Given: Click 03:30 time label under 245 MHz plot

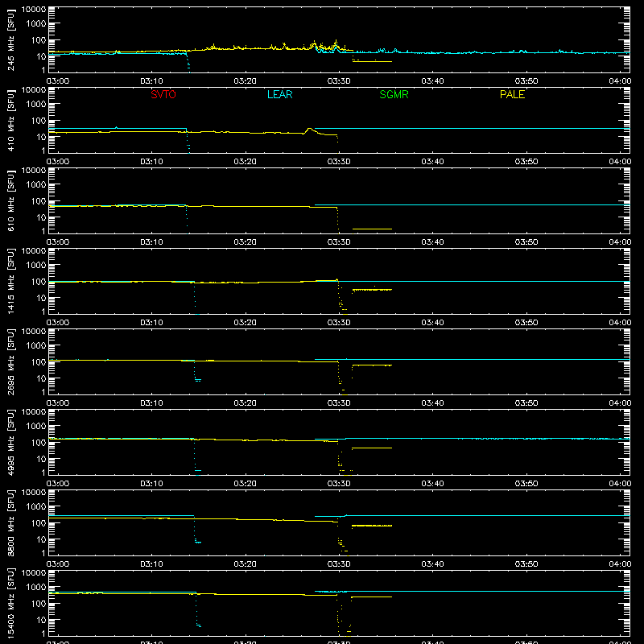Looking at the screenshot, I should point(339,81).
